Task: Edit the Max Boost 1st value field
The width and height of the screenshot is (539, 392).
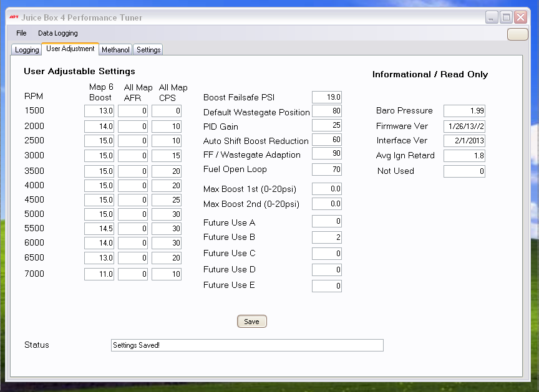Action: pos(327,189)
